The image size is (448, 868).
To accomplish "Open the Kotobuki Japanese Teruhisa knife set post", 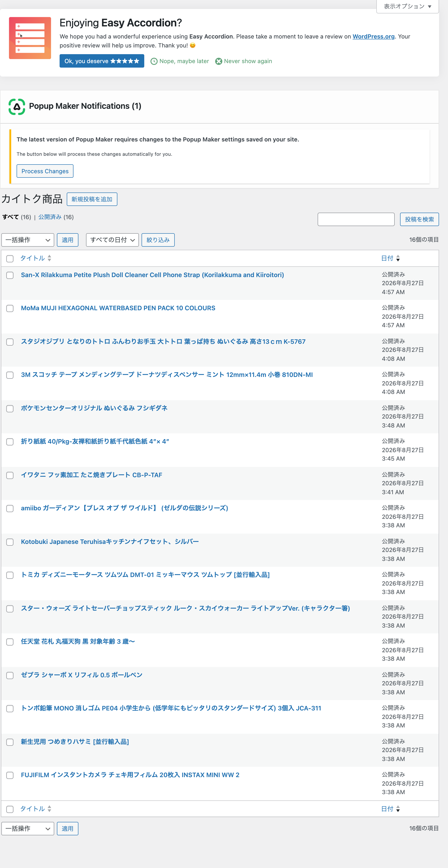I will pyautogui.click(x=110, y=542).
